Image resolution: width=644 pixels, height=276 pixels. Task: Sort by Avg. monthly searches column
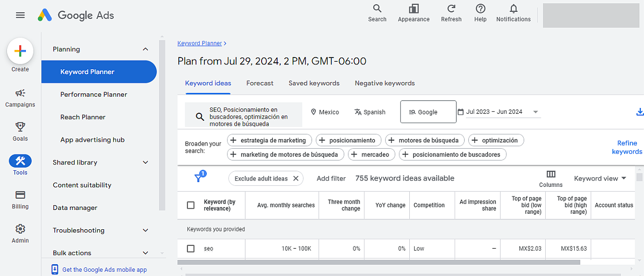click(286, 205)
